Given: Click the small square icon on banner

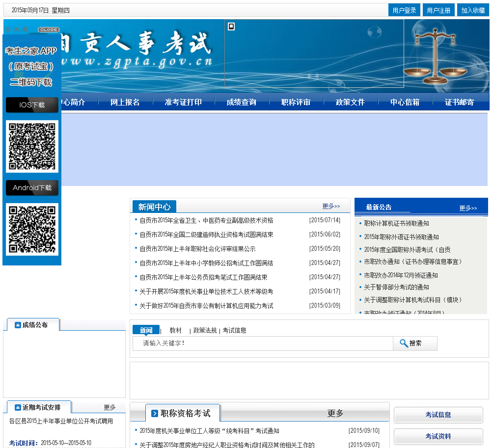Looking at the screenshot, I should [x=231, y=26].
